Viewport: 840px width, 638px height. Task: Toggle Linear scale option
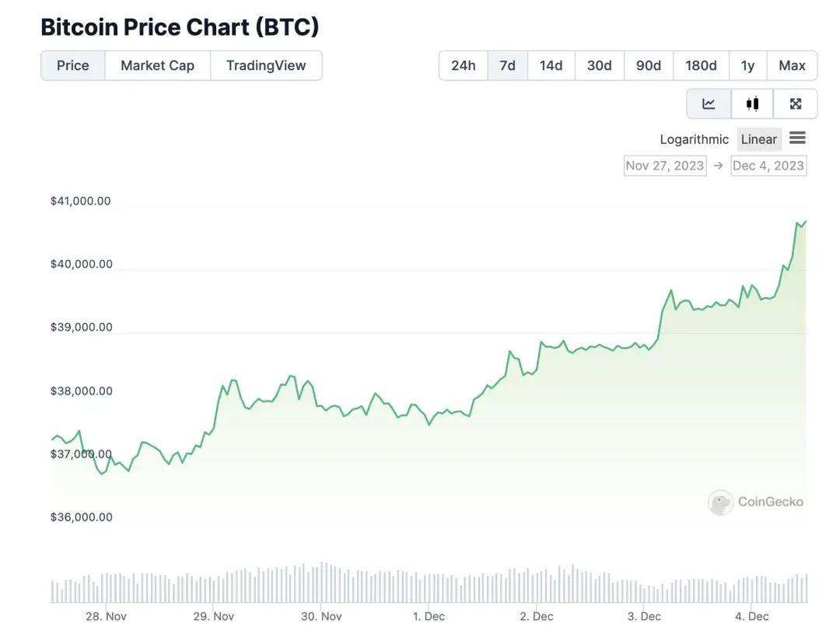pyautogui.click(x=758, y=139)
